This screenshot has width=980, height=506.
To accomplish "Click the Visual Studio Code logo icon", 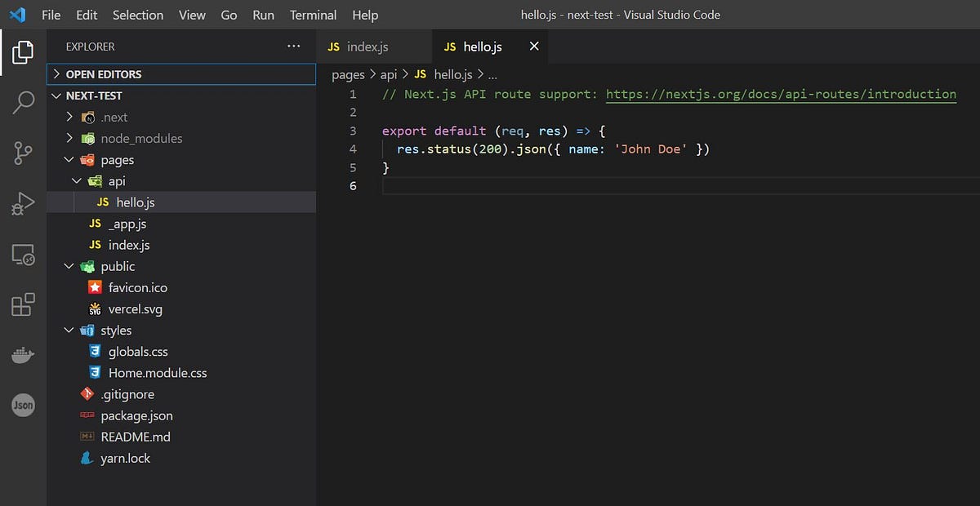I will click(17, 14).
